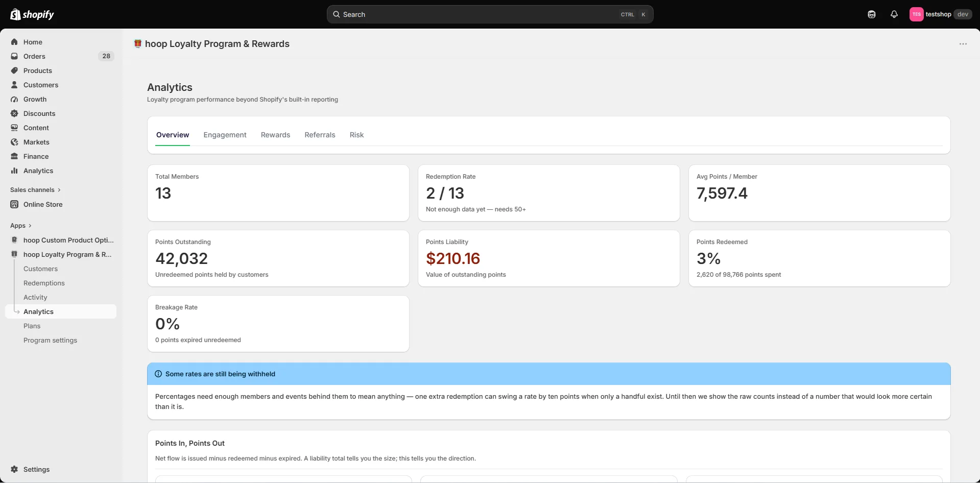
Task: Open the Growth icon in sidebar
Action: 14,99
